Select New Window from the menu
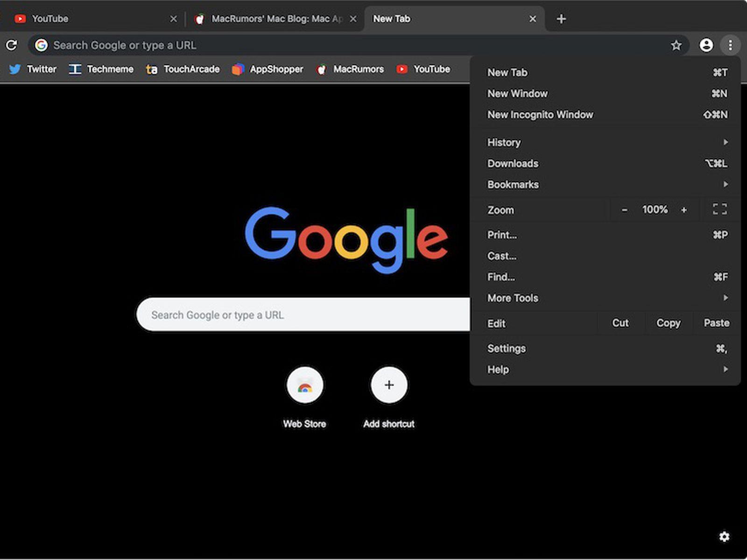 pos(606,93)
